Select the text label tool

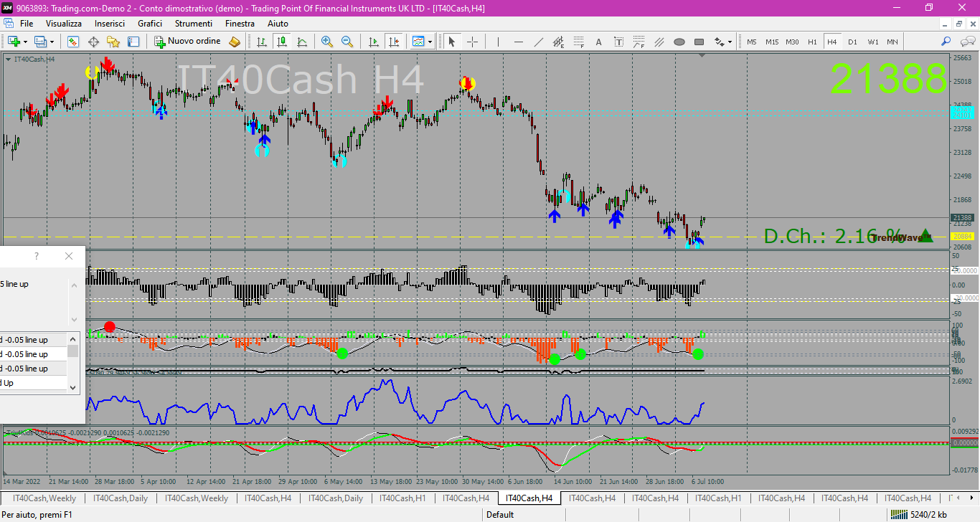(619, 42)
